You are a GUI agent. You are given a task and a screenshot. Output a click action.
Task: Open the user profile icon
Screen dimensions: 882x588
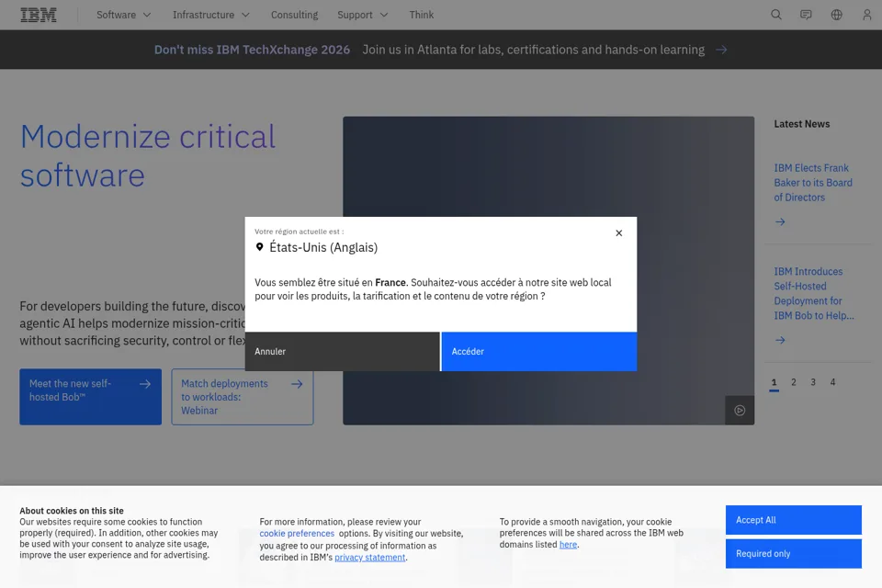[866, 15]
